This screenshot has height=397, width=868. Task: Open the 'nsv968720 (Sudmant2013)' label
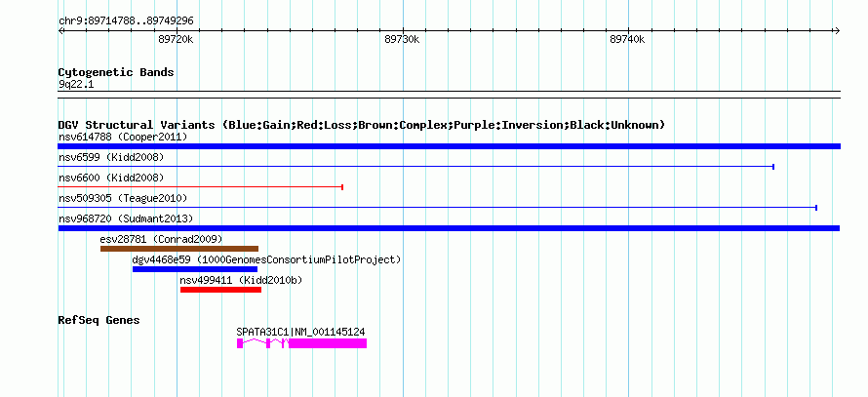pos(126,218)
